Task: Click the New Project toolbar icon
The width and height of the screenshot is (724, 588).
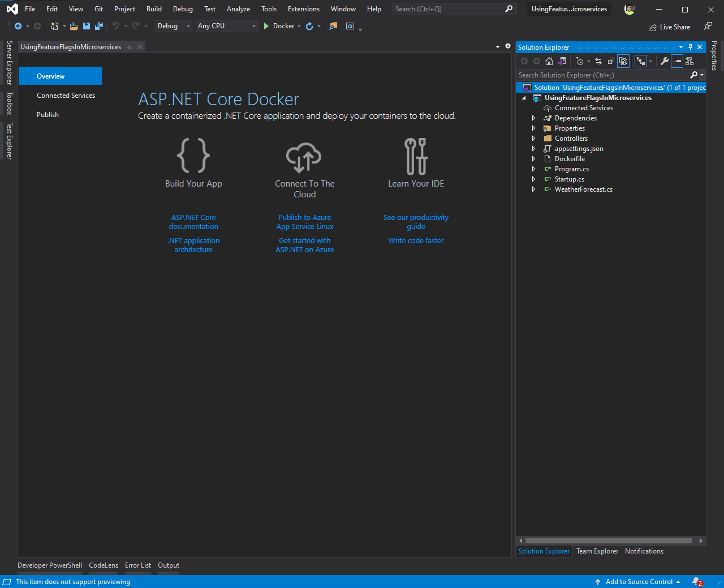Action: 54,26
